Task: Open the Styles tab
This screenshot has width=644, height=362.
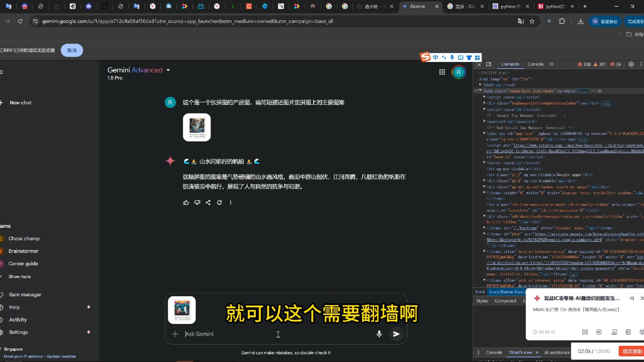Action: coord(482,301)
